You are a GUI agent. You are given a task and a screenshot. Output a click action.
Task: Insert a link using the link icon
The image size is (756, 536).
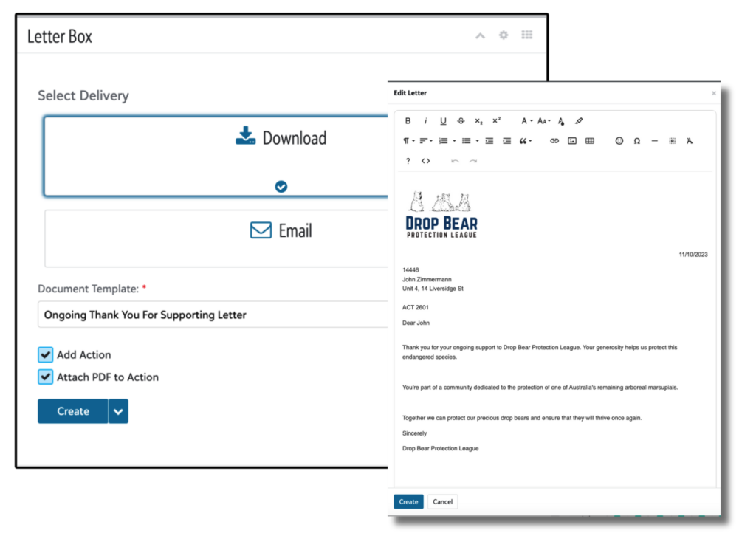[554, 141]
